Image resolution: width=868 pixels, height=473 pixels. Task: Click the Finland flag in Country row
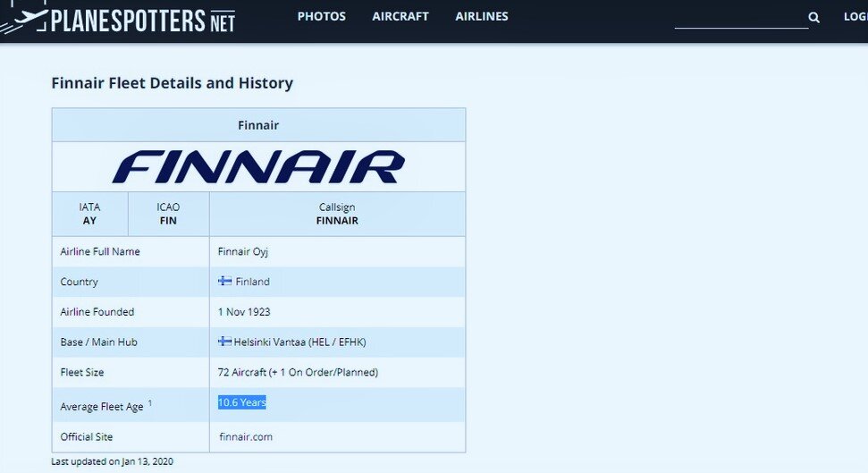click(x=224, y=281)
